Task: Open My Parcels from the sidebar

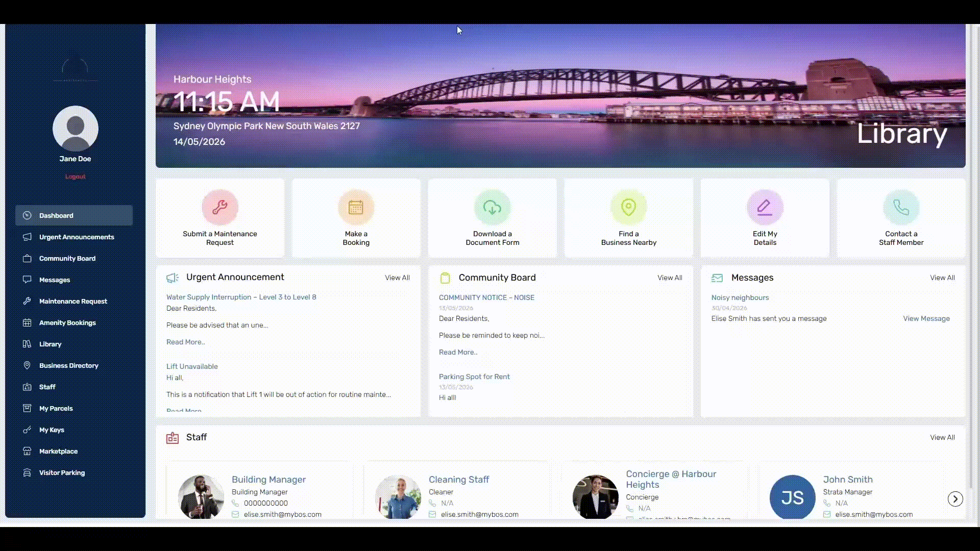Action: click(74, 408)
